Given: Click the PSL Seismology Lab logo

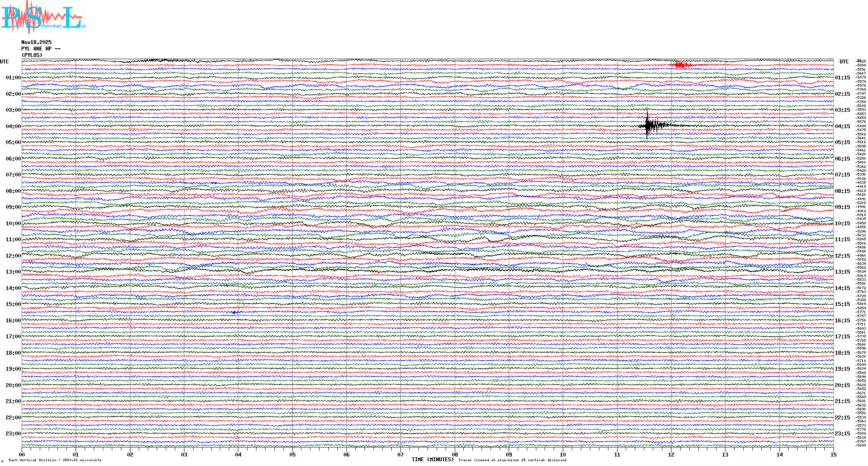Looking at the screenshot, I should click(42, 16).
